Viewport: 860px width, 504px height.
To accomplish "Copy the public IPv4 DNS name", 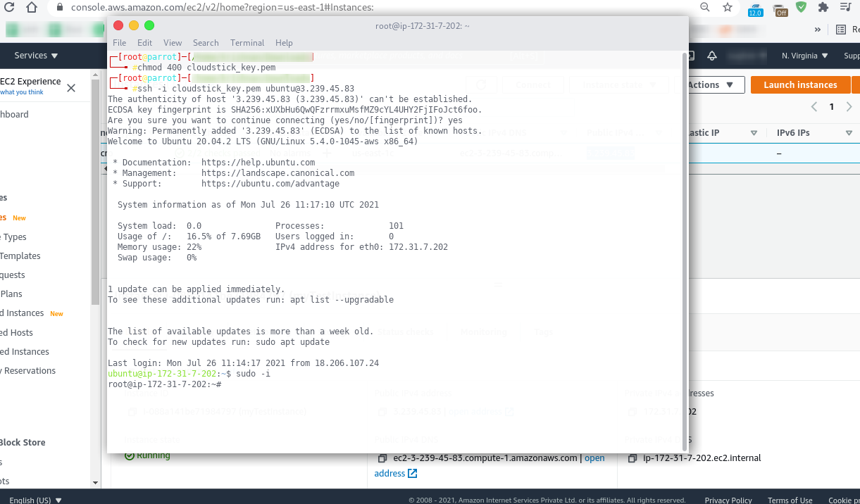I will click(382, 458).
